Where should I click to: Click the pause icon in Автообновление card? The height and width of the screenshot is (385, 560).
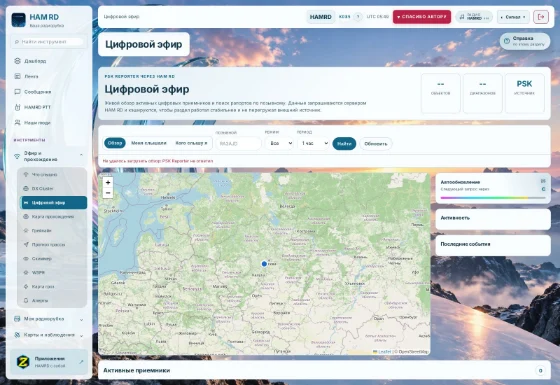coord(543,181)
